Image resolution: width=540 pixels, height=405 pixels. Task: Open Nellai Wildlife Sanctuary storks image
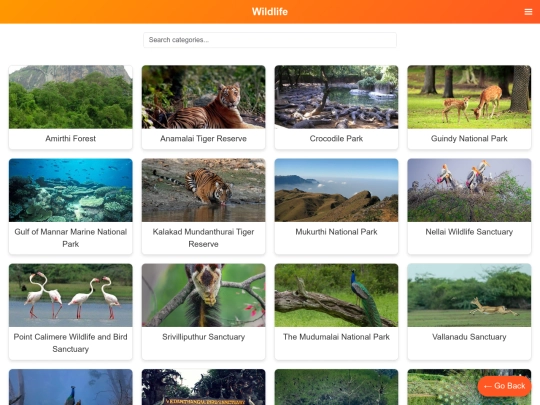pyautogui.click(x=469, y=190)
